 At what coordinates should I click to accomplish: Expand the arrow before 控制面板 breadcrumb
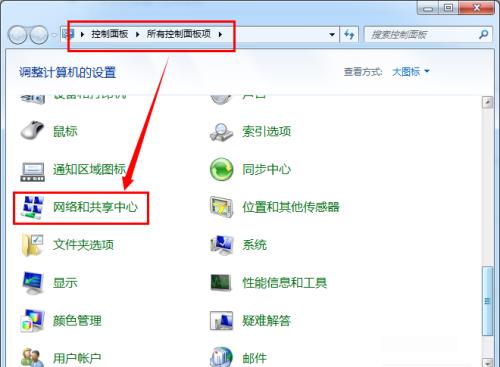tap(82, 34)
